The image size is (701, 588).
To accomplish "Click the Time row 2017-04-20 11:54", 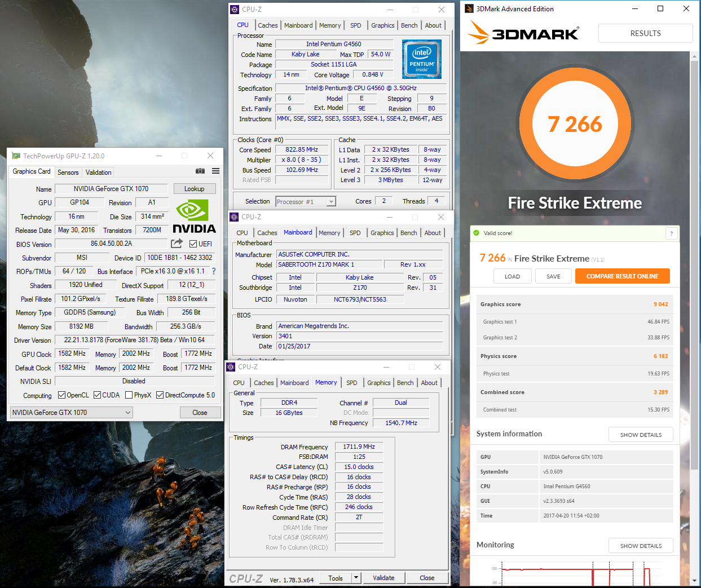I will 575,515.
